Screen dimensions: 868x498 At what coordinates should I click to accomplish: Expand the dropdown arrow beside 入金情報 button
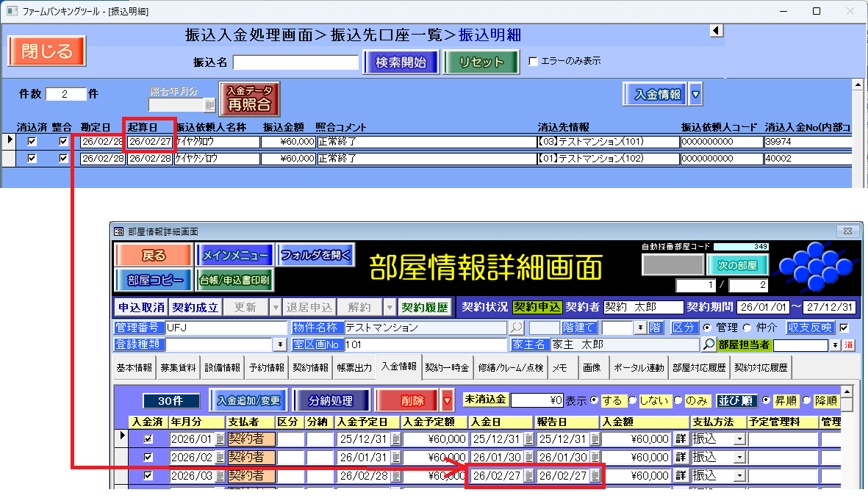(695, 94)
